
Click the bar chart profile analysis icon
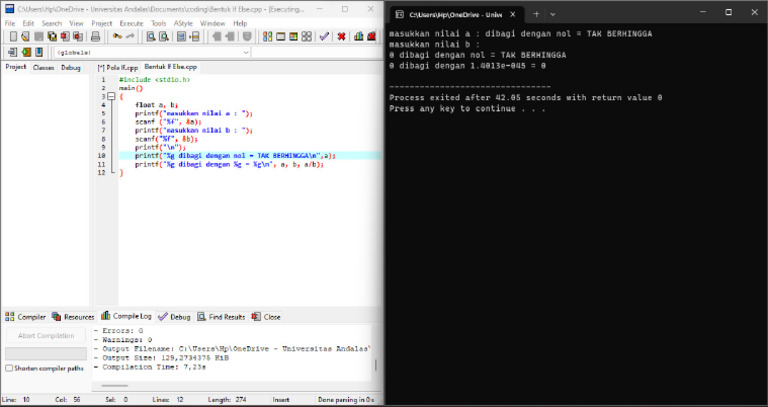point(358,36)
